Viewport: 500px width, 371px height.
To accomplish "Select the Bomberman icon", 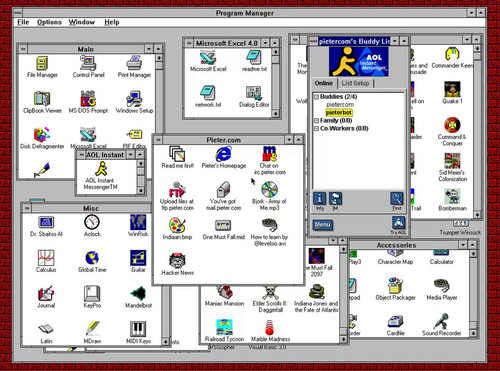I will (452, 200).
